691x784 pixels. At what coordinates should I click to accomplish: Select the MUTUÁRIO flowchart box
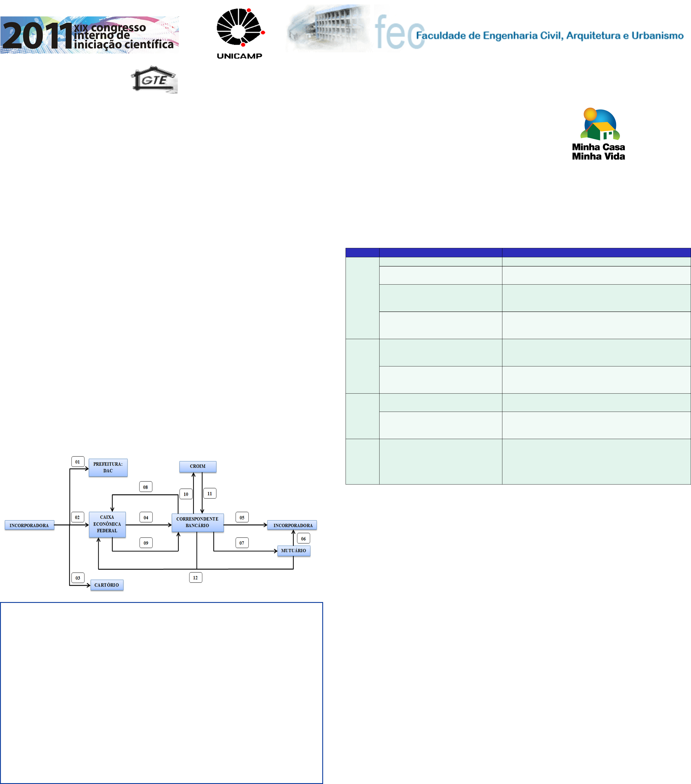pos(294,551)
